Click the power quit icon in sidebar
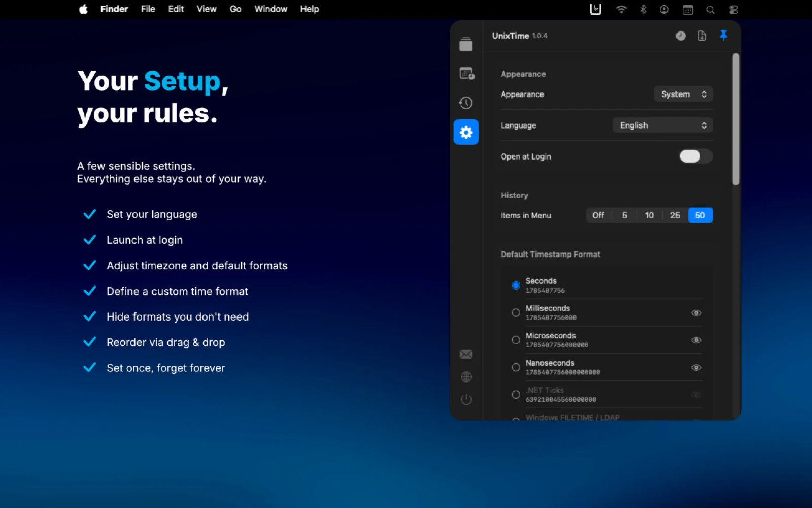 coord(466,400)
